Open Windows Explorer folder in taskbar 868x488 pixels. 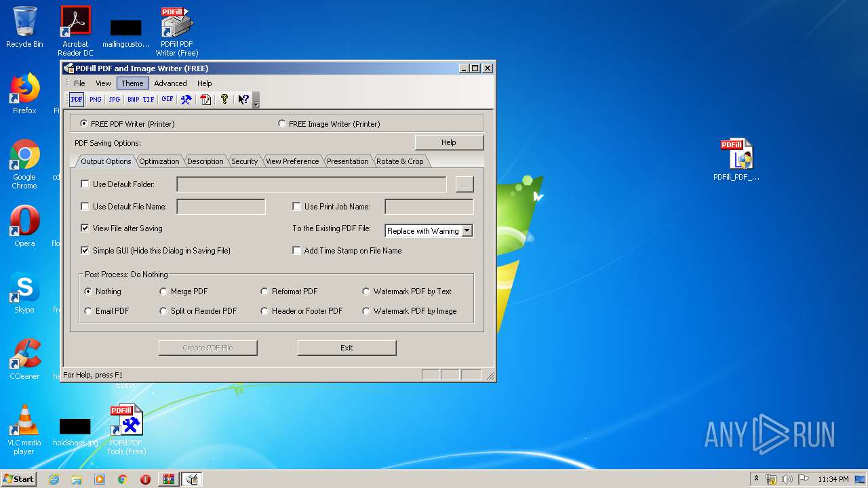77,479
